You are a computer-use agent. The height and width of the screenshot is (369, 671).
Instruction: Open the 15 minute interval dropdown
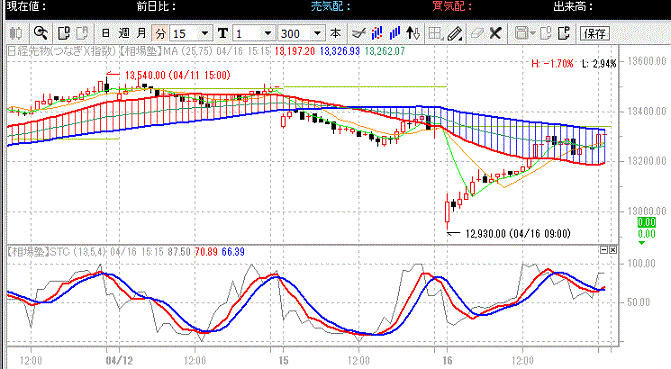click(205, 33)
